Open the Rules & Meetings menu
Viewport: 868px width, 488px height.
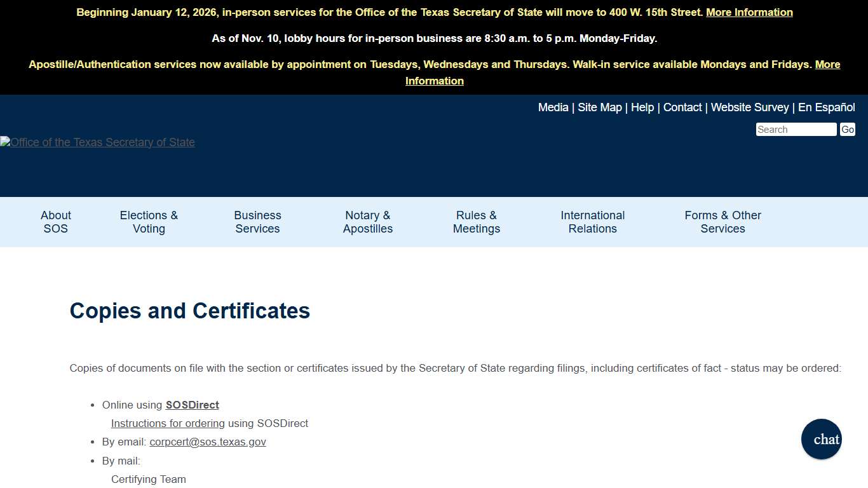tap(476, 222)
